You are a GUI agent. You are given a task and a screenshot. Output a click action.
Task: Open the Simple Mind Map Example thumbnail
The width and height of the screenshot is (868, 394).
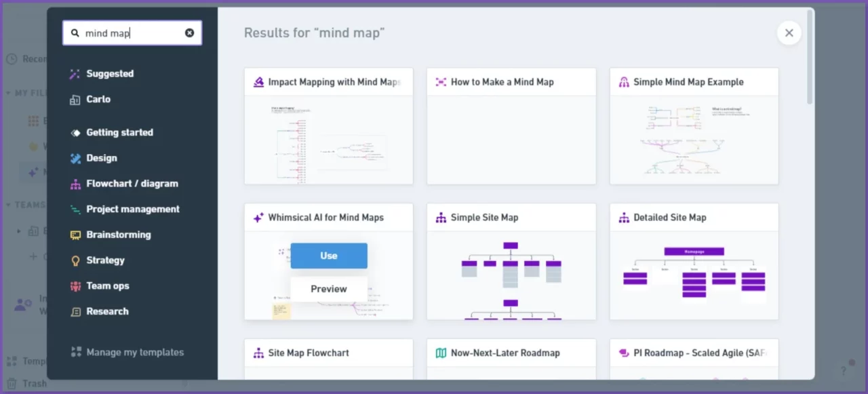click(693, 140)
